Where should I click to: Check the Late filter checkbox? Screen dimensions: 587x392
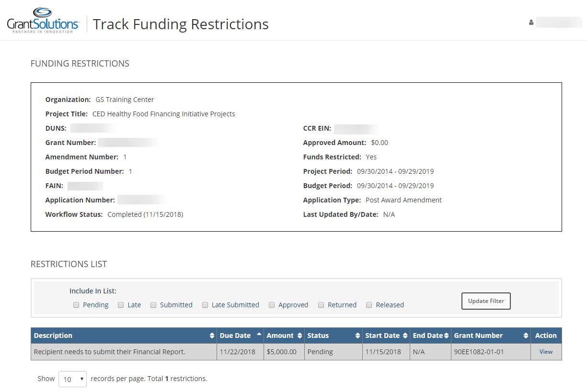point(121,305)
